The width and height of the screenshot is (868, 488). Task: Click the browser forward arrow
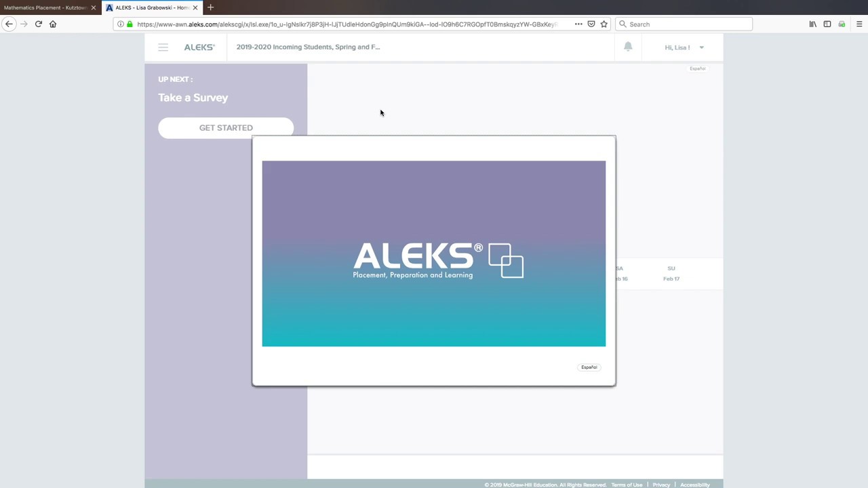point(24,24)
